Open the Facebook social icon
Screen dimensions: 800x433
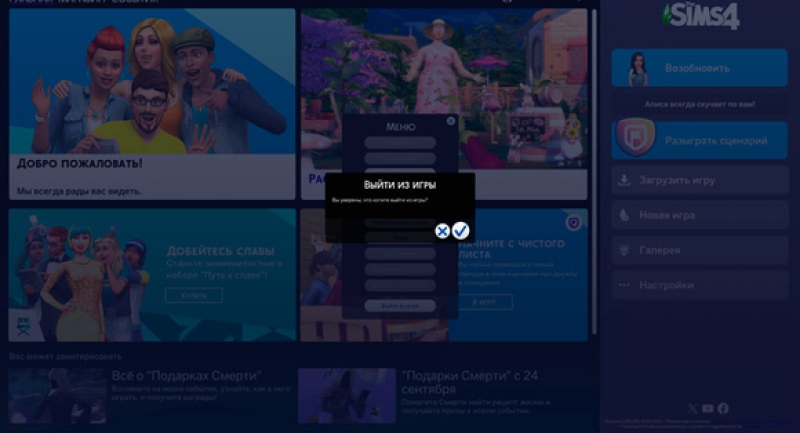pyautogui.click(x=723, y=409)
